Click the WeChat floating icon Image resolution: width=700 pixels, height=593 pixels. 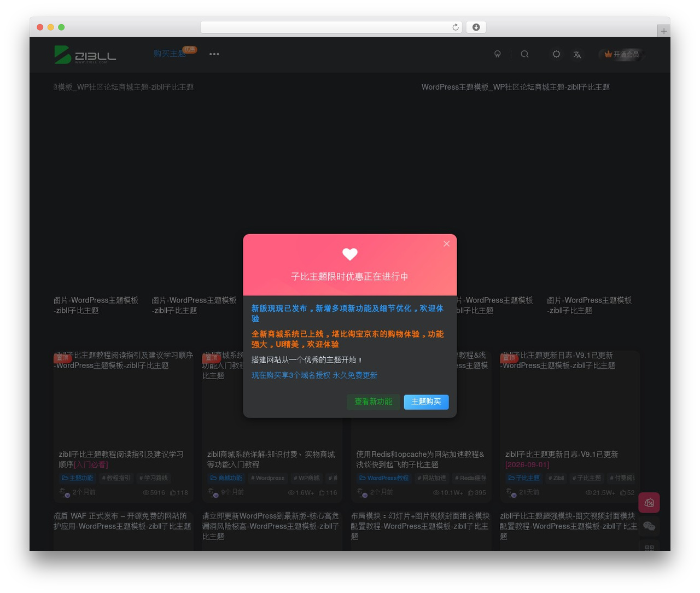click(649, 526)
